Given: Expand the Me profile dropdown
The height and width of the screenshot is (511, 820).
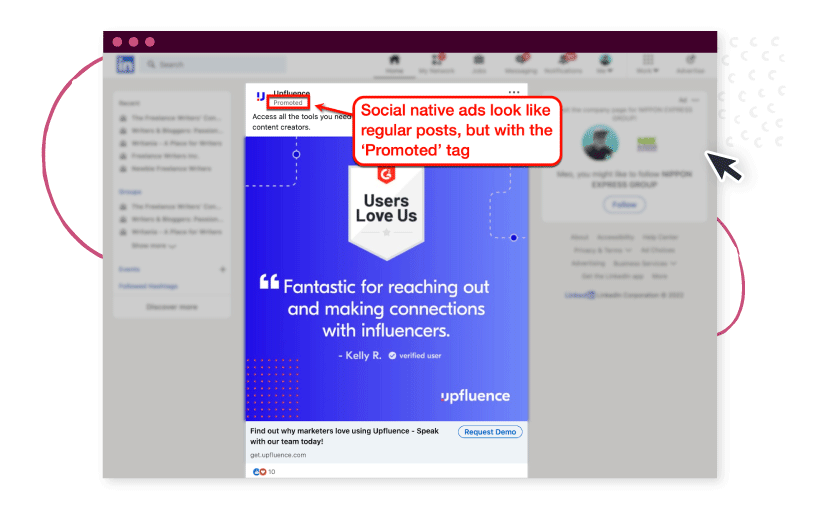Looking at the screenshot, I should [605, 64].
